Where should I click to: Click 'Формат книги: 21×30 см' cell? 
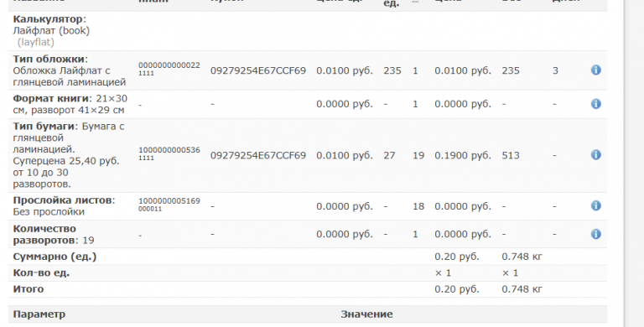click(x=70, y=104)
